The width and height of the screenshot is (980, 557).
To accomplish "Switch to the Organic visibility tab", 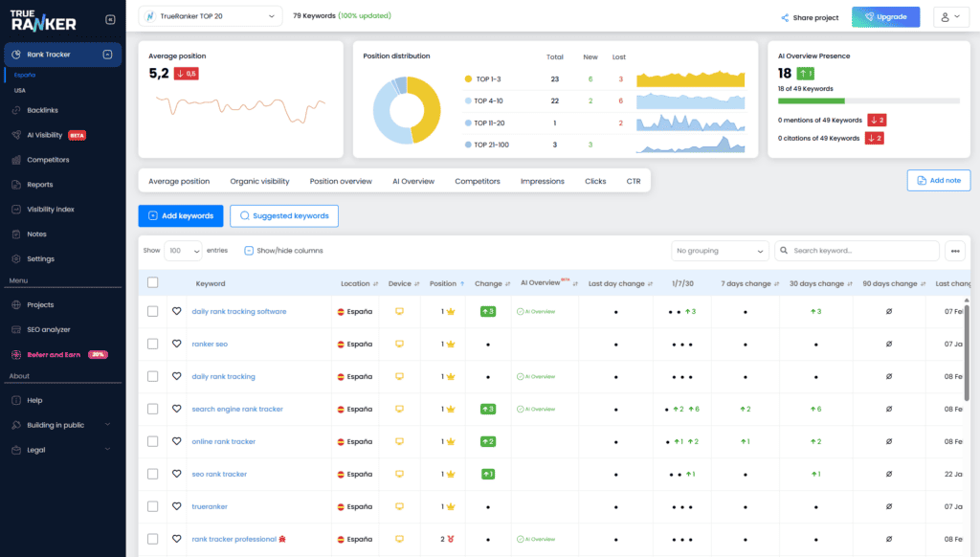I will [259, 181].
